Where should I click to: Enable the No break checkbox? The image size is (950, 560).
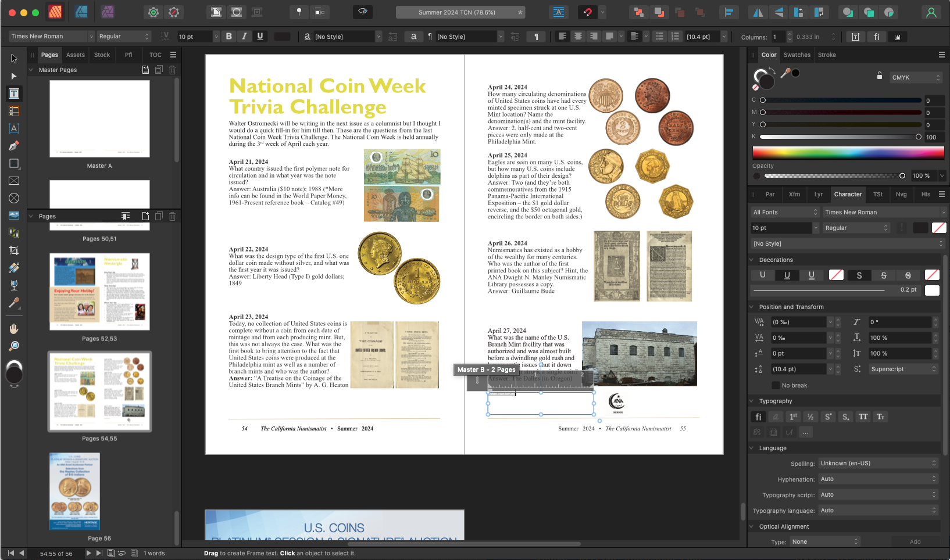[776, 385]
